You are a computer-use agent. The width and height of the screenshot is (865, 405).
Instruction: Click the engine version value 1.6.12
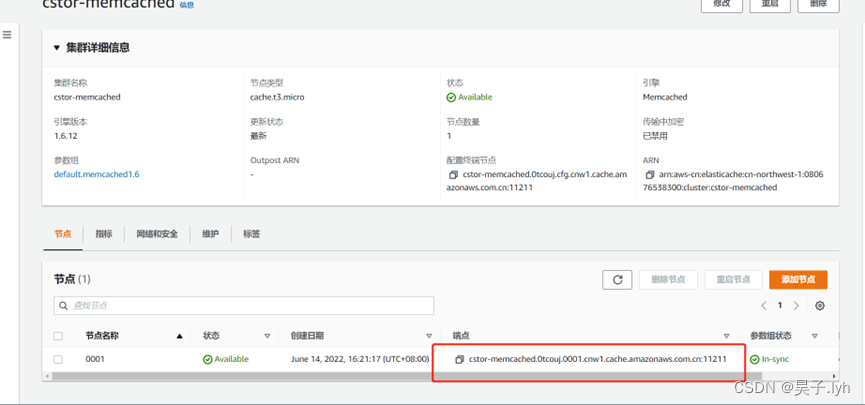tap(65, 136)
